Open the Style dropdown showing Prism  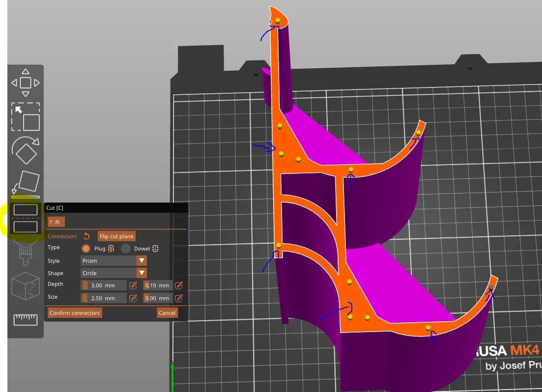coord(114,261)
